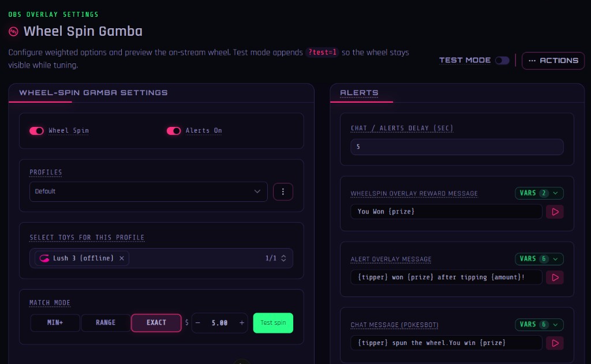Expand VARS 6 for Alert Overlay Message
The width and height of the screenshot is (591, 364).
pyautogui.click(x=539, y=259)
